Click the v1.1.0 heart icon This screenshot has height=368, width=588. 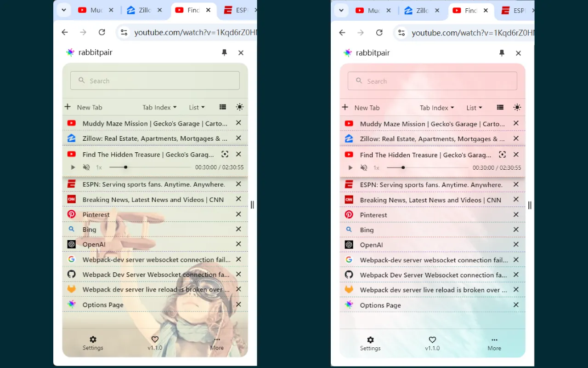pyautogui.click(x=155, y=339)
